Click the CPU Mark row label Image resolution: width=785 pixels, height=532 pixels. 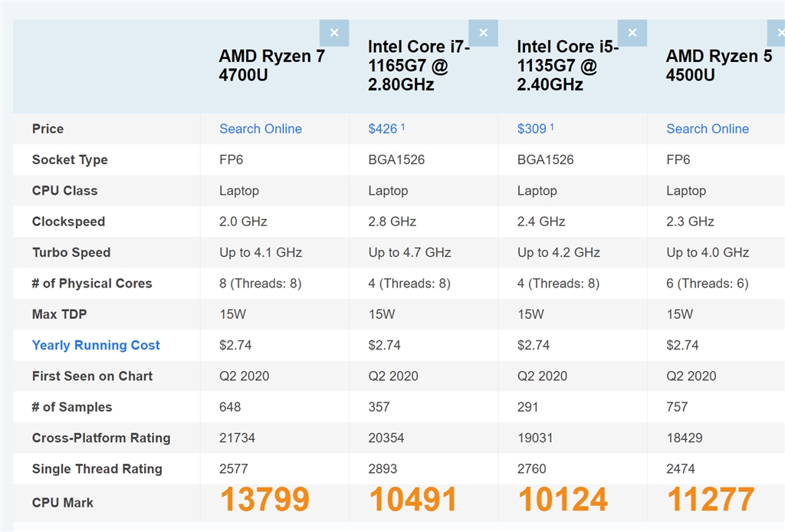(x=63, y=503)
